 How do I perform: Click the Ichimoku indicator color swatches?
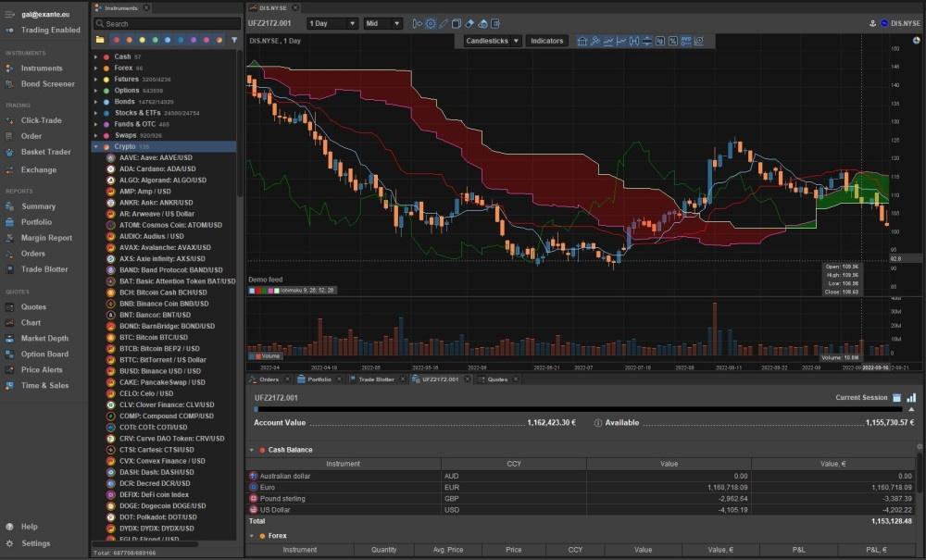[x=264, y=291]
